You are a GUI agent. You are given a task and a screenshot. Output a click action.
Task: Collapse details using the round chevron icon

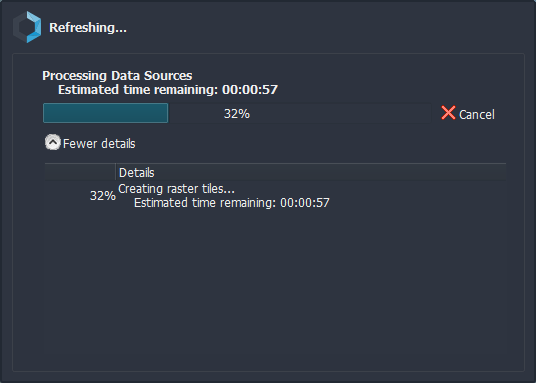tap(53, 143)
